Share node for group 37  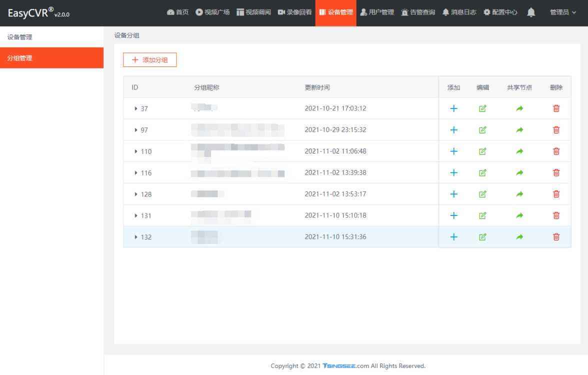pyautogui.click(x=519, y=109)
